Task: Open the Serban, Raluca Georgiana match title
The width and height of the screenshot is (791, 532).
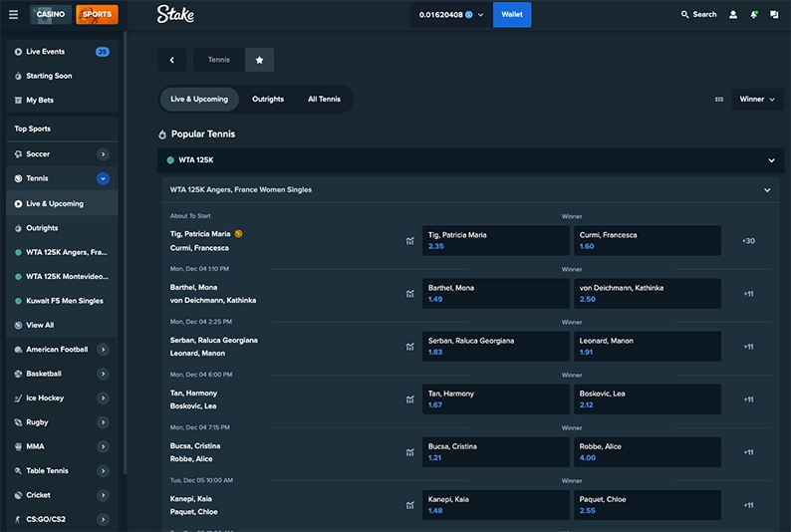Action: pos(214,341)
